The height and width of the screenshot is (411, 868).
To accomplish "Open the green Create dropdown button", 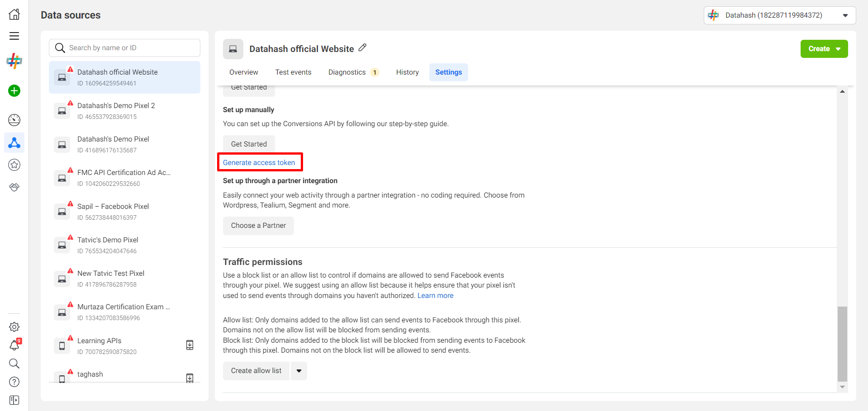I will point(824,49).
